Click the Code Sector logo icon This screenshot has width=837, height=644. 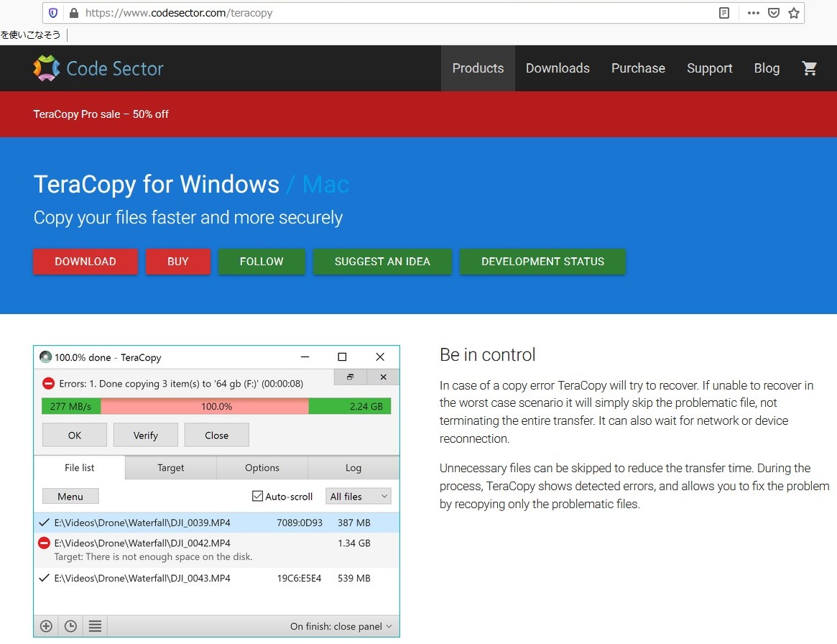click(x=47, y=68)
